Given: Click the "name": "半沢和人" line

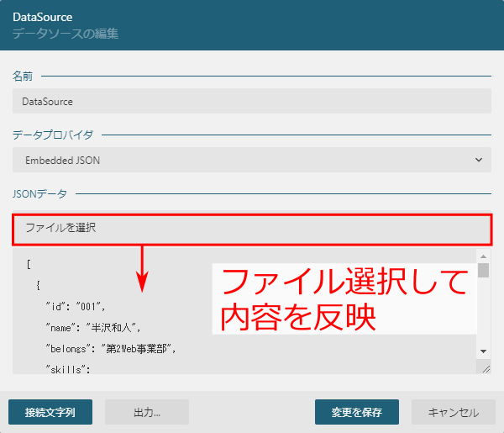Looking at the screenshot, I should point(93,328).
